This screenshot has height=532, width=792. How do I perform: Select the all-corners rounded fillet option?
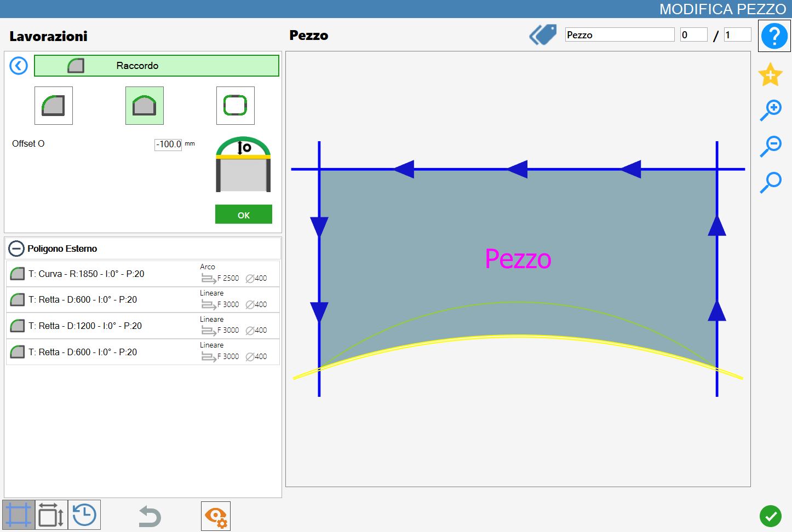(236, 106)
